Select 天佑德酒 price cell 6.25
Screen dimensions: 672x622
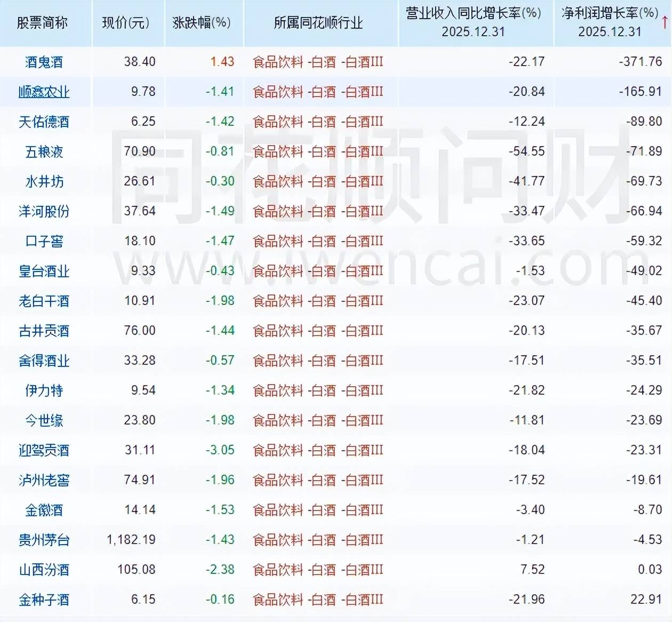(143, 122)
